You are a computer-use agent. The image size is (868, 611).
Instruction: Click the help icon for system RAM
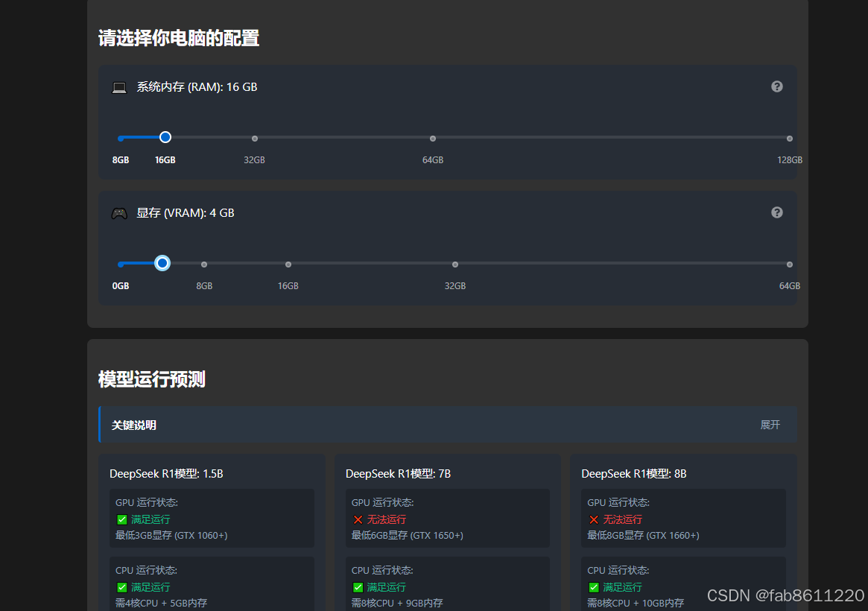(776, 86)
